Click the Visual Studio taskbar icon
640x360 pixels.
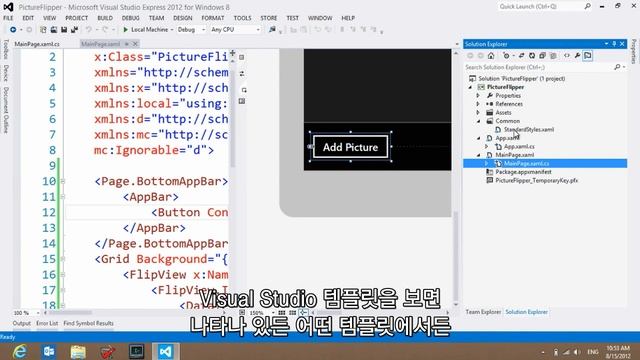tap(166, 351)
